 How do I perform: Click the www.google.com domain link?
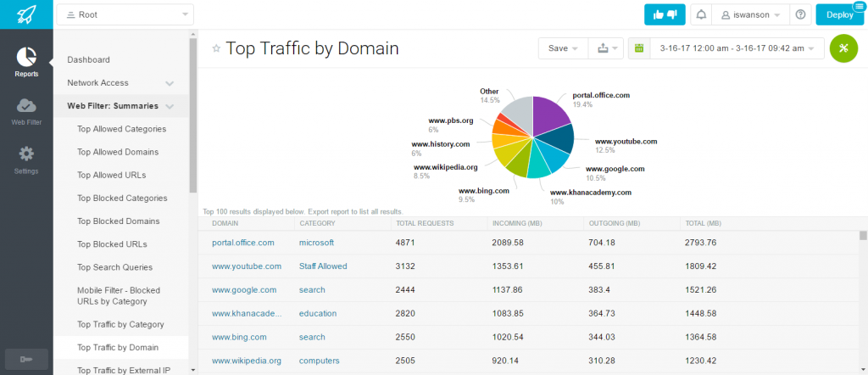pyautogui.click(x=244, y=289)
